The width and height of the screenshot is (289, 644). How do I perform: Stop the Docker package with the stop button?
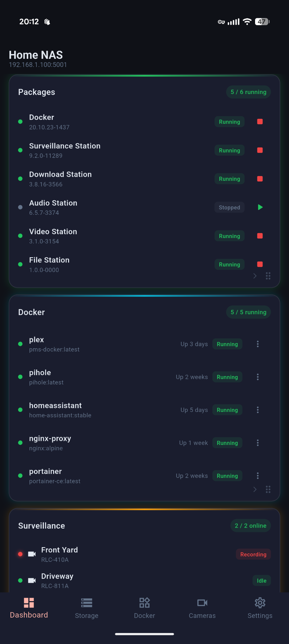tap(259, 122)
